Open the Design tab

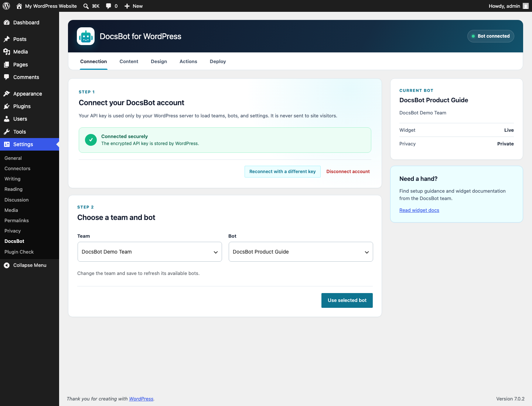coord(159,61)
